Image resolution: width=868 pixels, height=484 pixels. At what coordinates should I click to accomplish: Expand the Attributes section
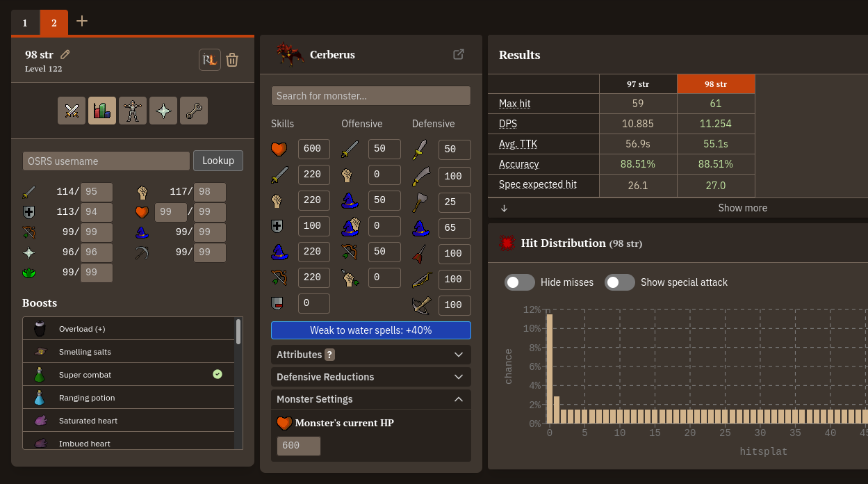370,355
